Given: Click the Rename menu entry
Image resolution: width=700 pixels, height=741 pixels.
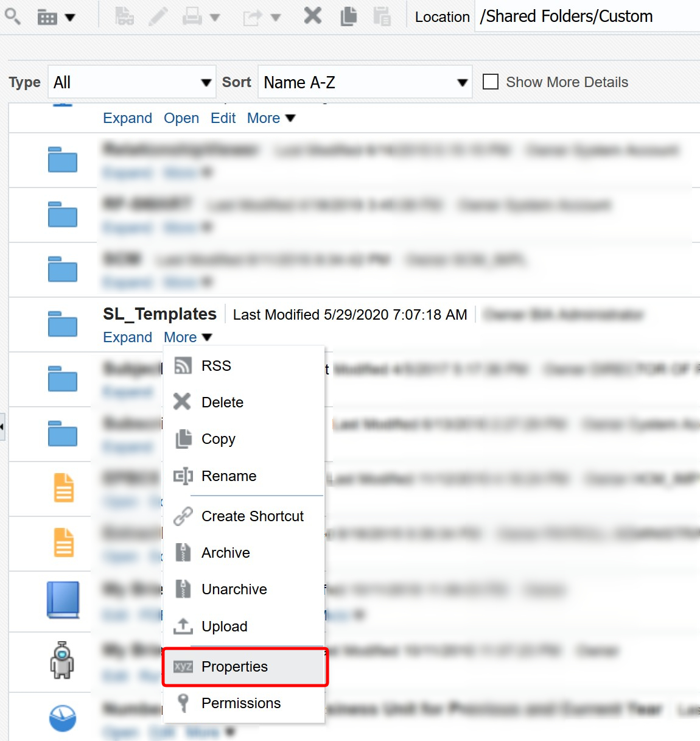Looking at the screenshot, I should point(228,476).
